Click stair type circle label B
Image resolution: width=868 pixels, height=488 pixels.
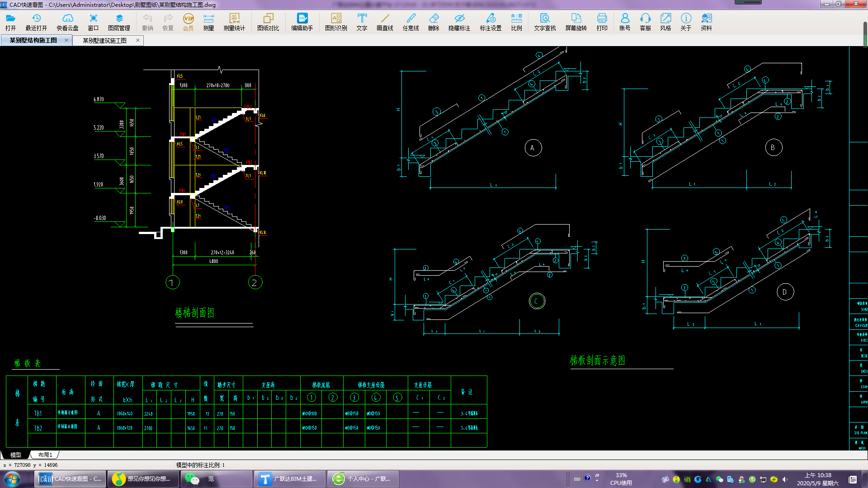774,147
